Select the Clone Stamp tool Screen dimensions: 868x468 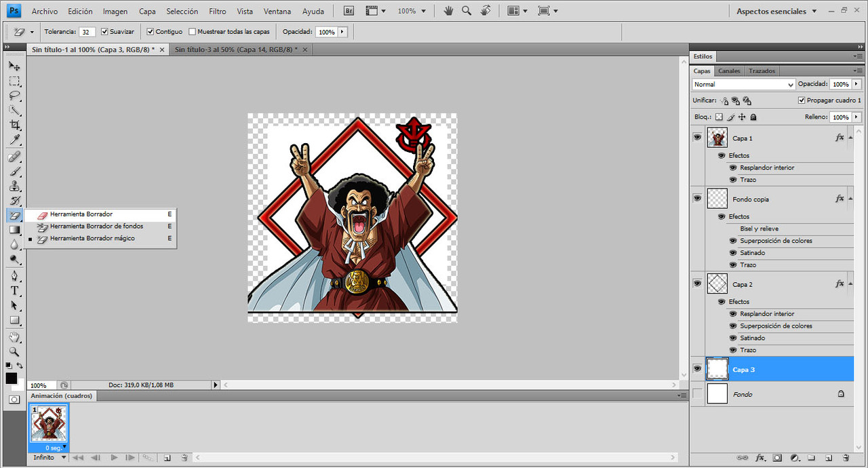14,187
